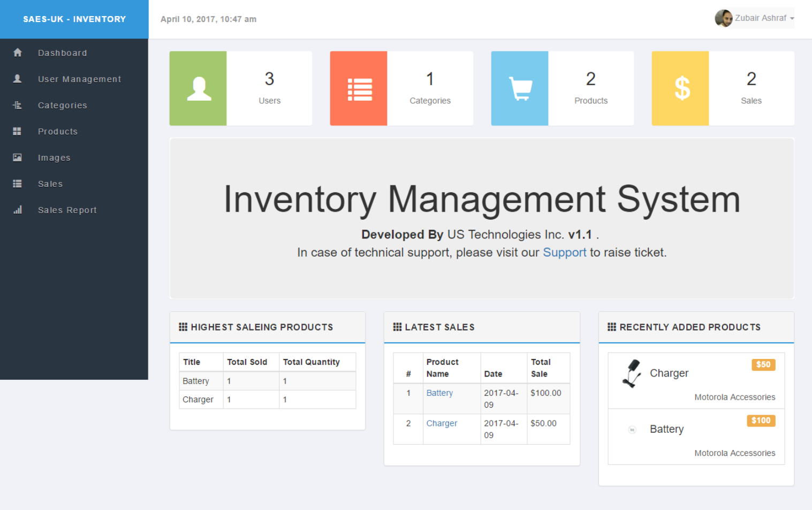Screen dimensions: 812x510
Task: Click the person icon for User Management
Action: pos(18,79)
